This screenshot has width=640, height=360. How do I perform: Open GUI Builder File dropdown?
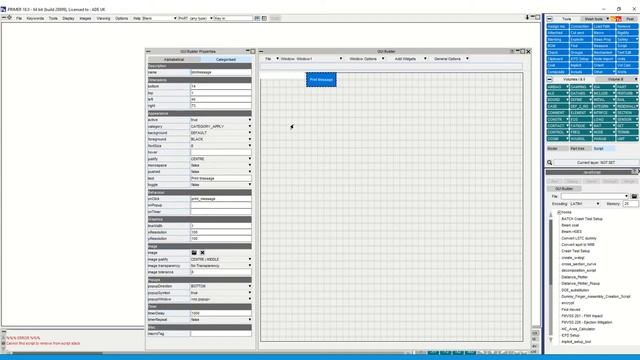[271, 59]
